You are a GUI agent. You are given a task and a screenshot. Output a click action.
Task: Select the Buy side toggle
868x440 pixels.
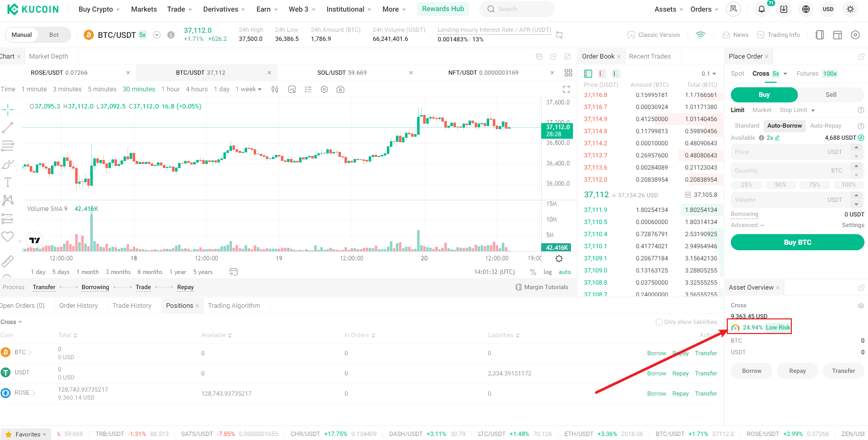coord(764,95)
